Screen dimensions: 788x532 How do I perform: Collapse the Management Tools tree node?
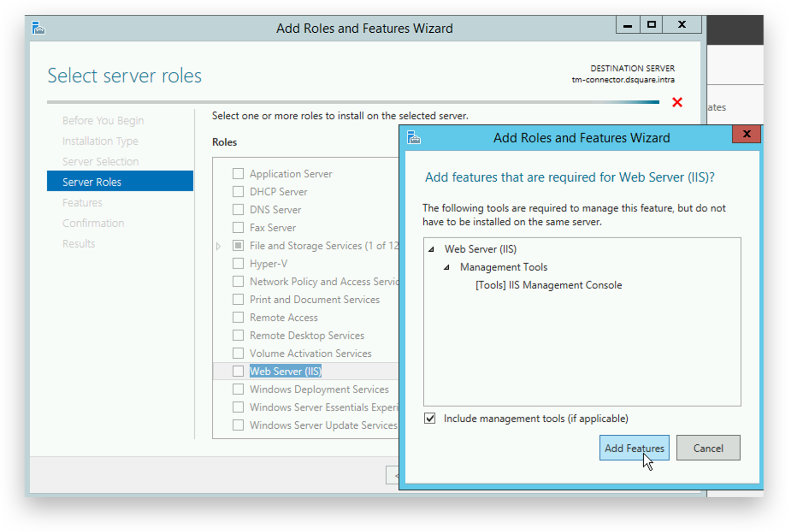[x=447, y=267]
